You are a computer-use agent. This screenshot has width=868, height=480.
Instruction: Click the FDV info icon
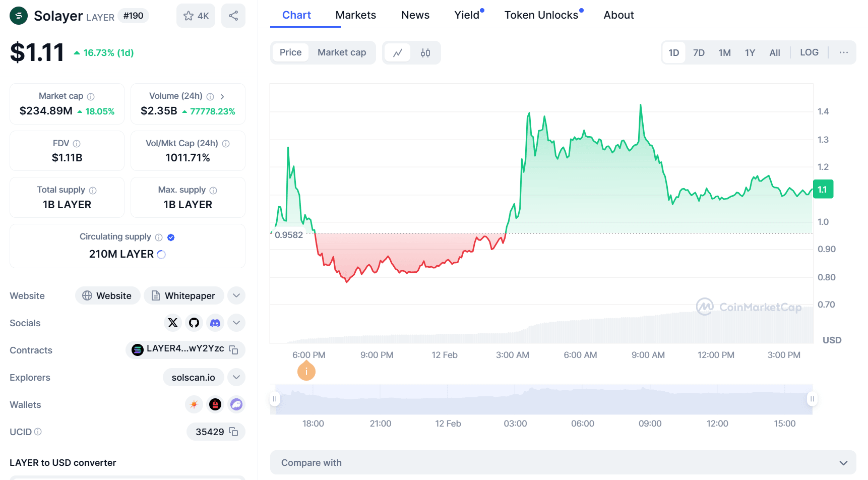coord(77,144)
